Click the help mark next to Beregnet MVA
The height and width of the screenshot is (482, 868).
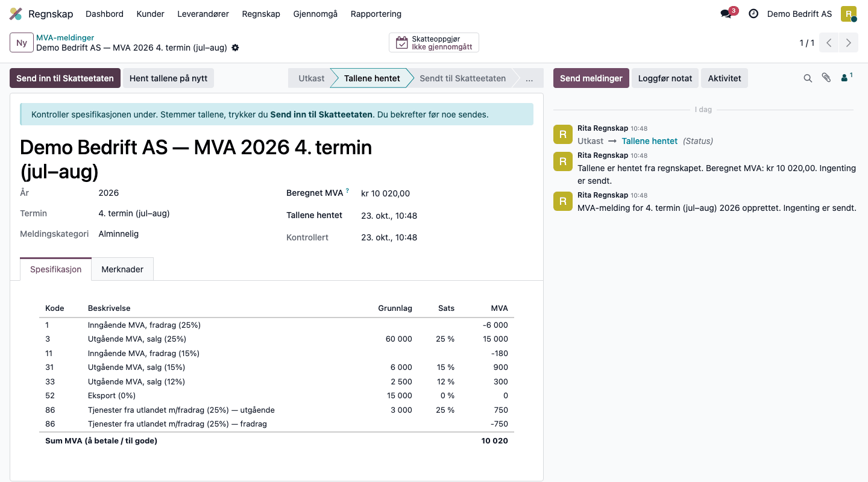[347, 191]
